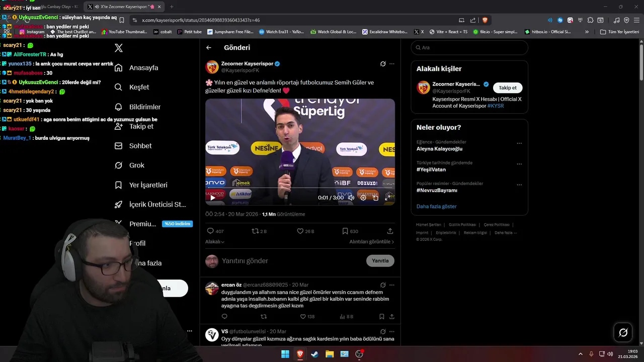Open Aleyna Kalaycıoğlu trend

[439, 149]
